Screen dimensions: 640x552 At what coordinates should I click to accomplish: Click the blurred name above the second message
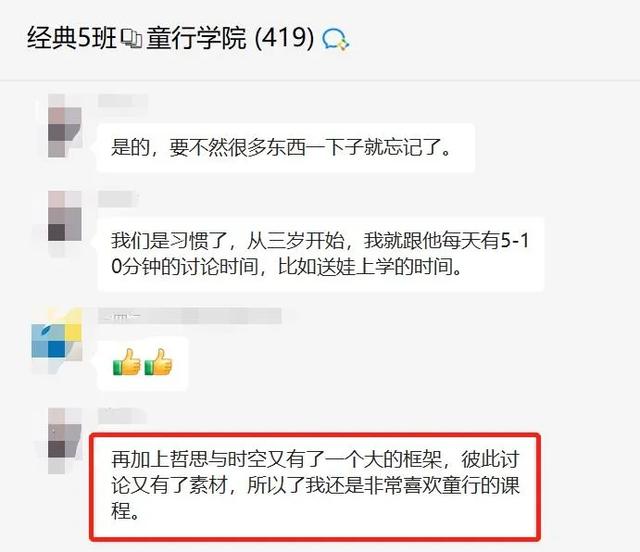(x=118, y=198)
